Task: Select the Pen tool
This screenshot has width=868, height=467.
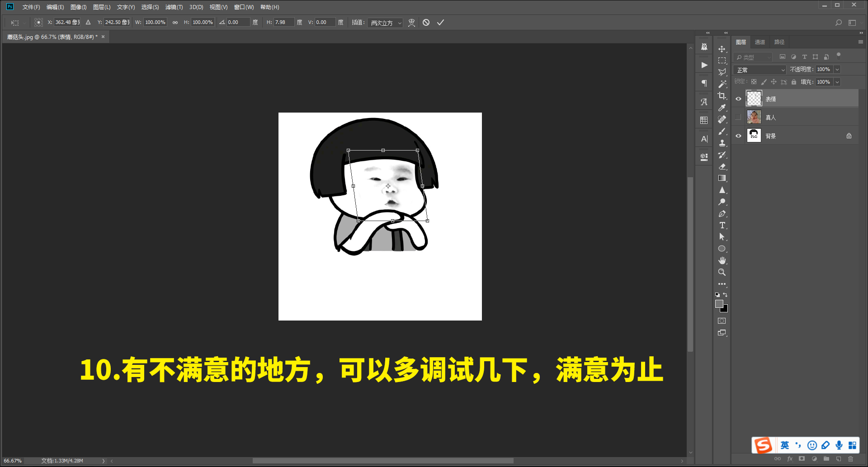Action: 722,213
